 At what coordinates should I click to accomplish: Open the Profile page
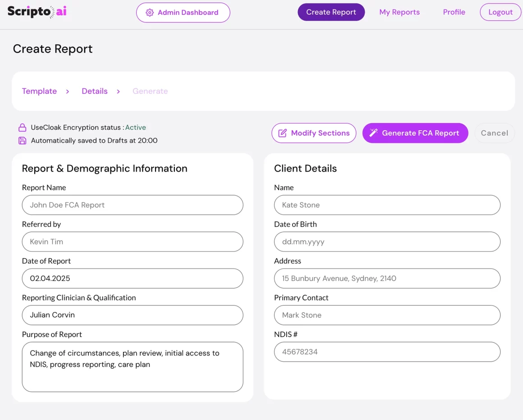point(454,12)
